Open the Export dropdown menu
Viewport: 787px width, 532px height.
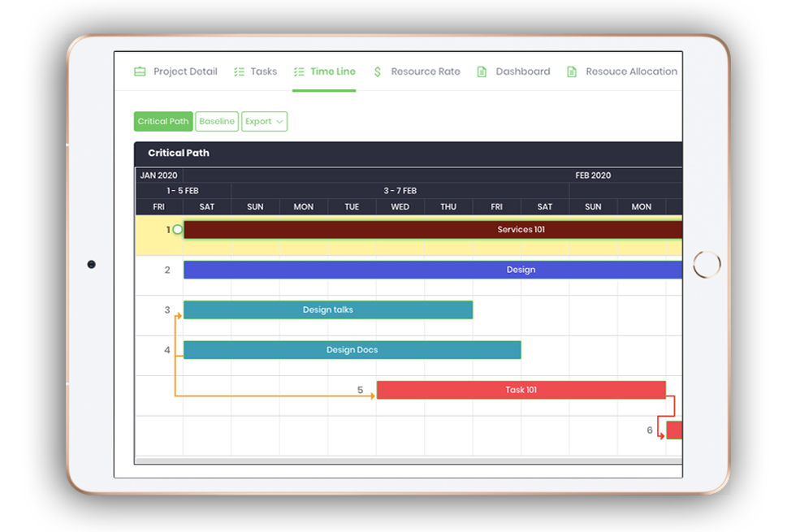264,122
